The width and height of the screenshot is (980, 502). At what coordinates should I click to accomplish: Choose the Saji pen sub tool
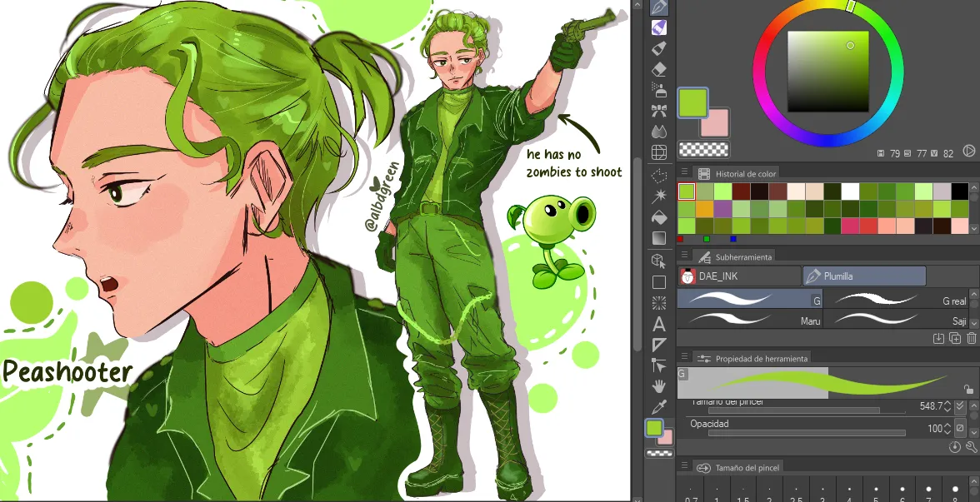[897, 319]
